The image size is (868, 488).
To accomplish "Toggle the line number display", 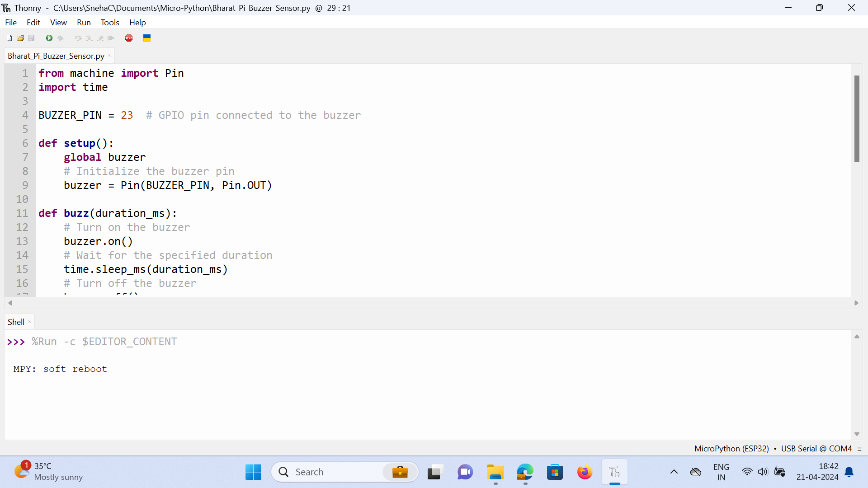I will (58, 22).
